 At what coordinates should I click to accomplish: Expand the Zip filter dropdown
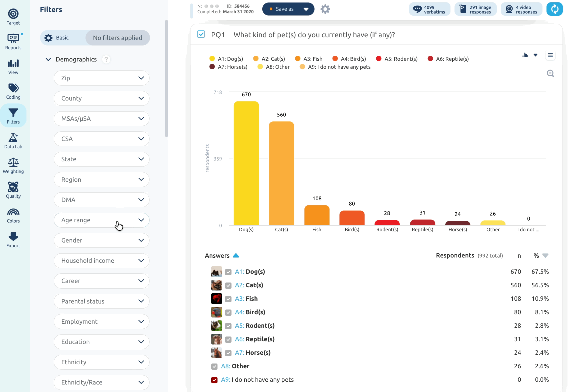101,78
